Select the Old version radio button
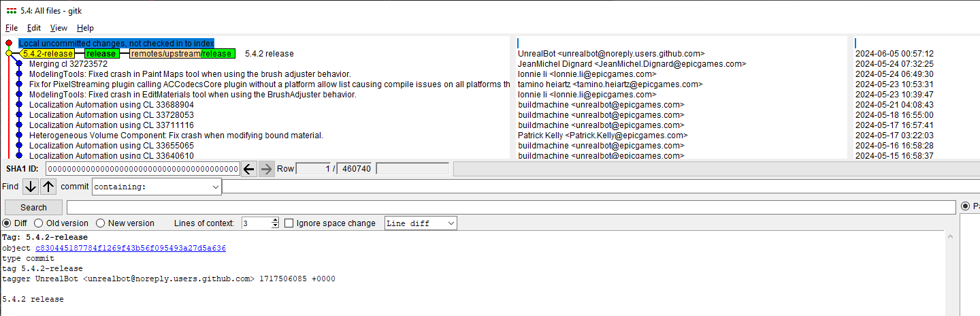 coord(39,223)
